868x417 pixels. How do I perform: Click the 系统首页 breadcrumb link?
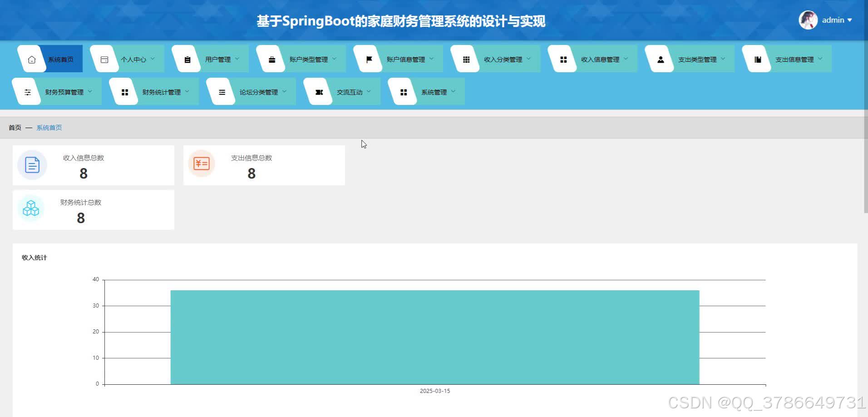pos(49,127)
